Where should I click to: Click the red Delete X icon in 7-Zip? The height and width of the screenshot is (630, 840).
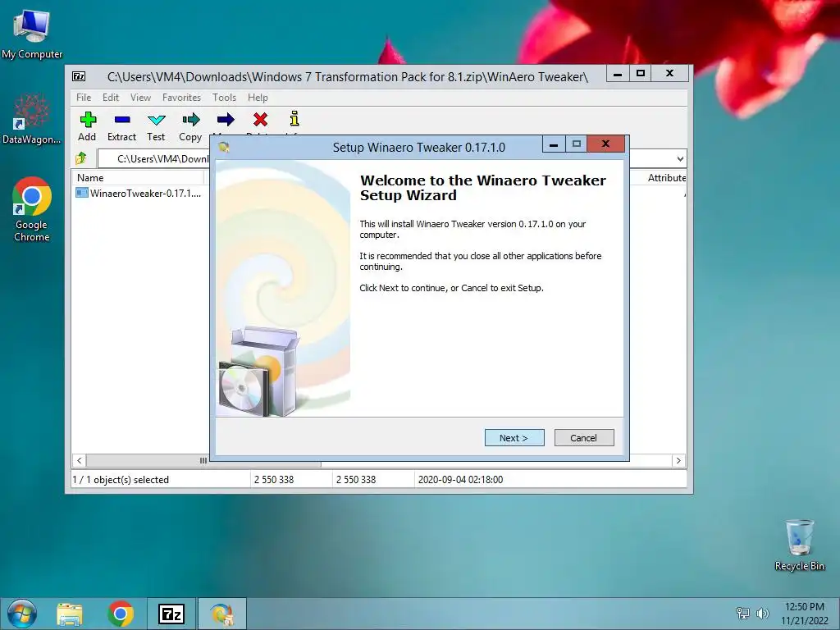[x=260, y=120]
